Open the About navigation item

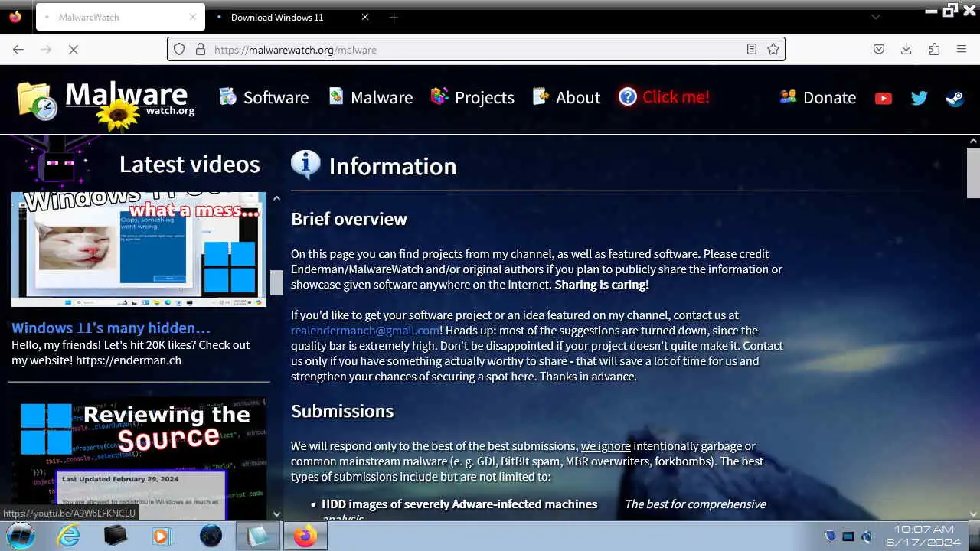pyautogui.click(x=567, y=97)
